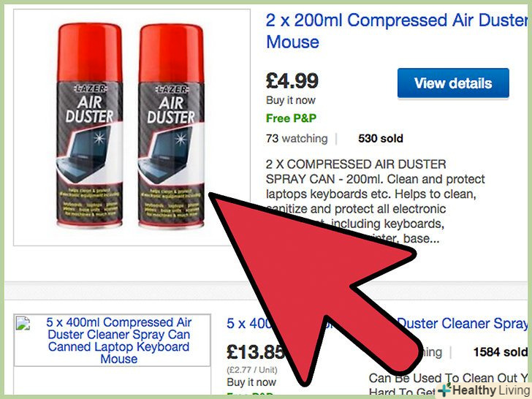Click the green Free P&P label
The width and height of the screenshot is (532, 399).
coord(292,118)
